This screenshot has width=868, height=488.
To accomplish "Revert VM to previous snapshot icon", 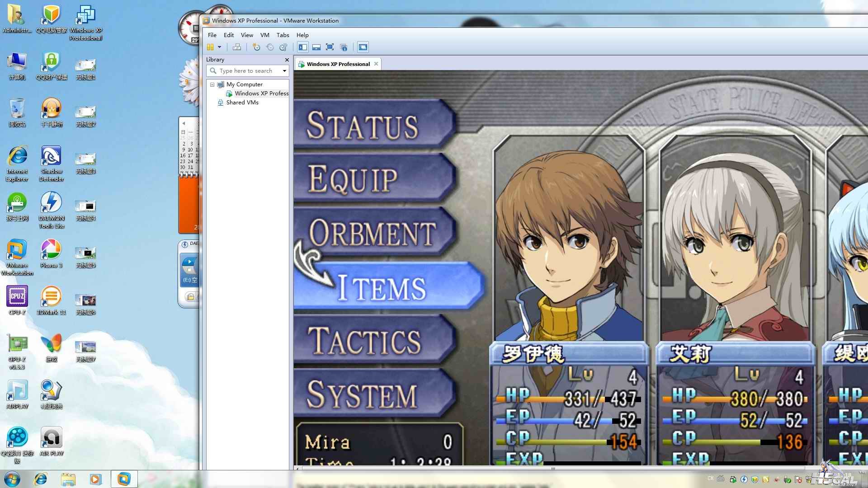I will tap(270, 47).
